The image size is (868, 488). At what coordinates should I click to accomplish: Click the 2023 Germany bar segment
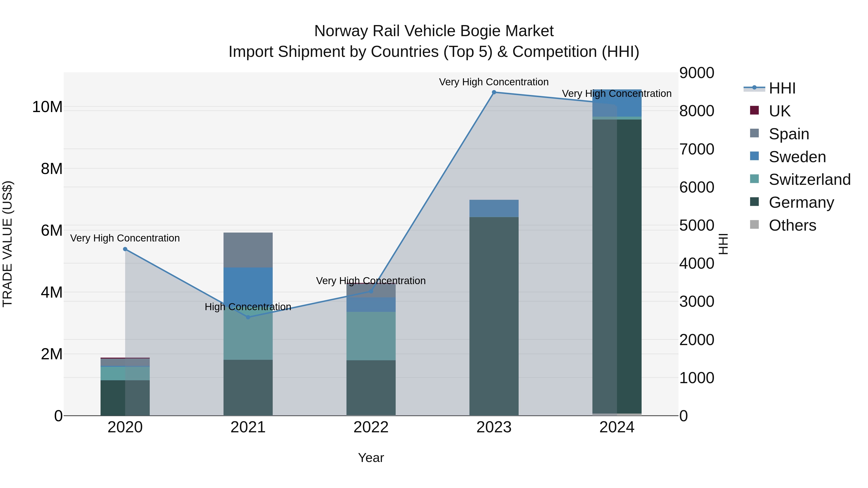pos(494,316)
